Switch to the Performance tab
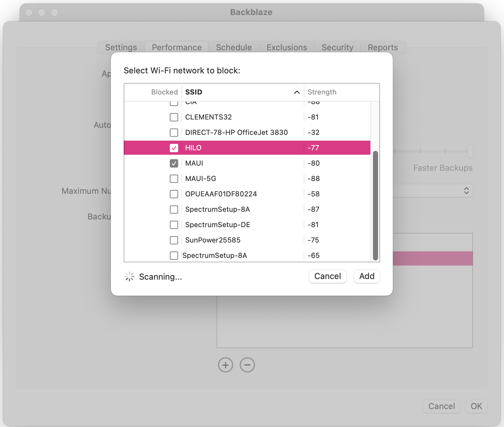Screen dimensions: 504x427 [177, 47]
